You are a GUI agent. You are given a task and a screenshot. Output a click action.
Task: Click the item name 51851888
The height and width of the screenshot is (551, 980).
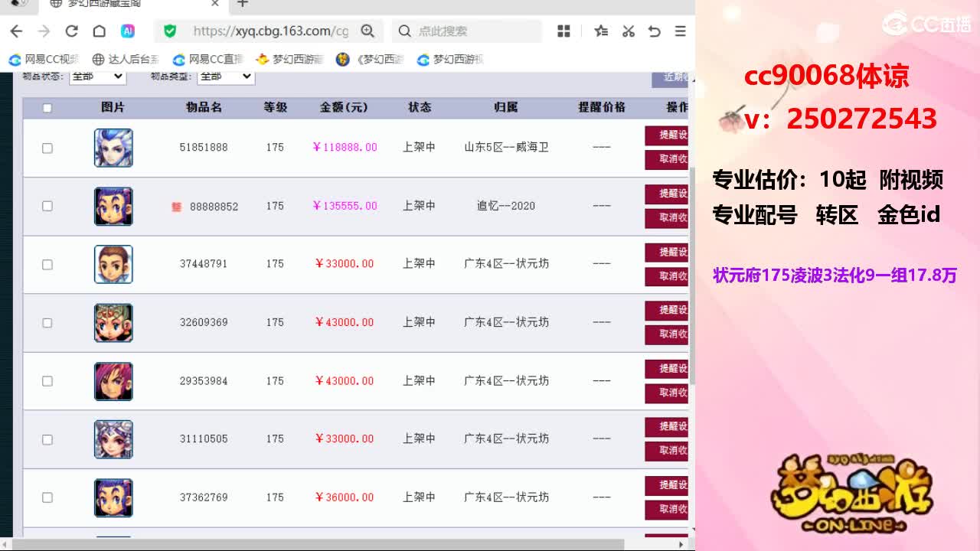[x=204, y=147]
